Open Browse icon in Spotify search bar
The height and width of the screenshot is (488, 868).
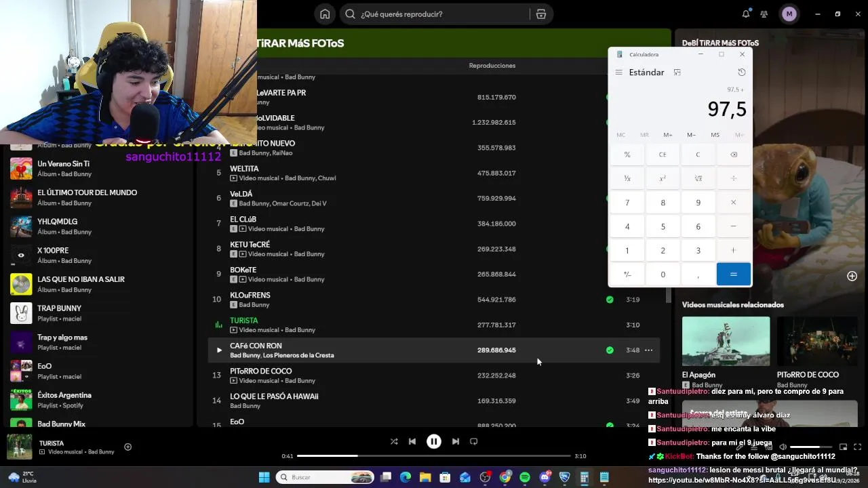pos(540,14)
